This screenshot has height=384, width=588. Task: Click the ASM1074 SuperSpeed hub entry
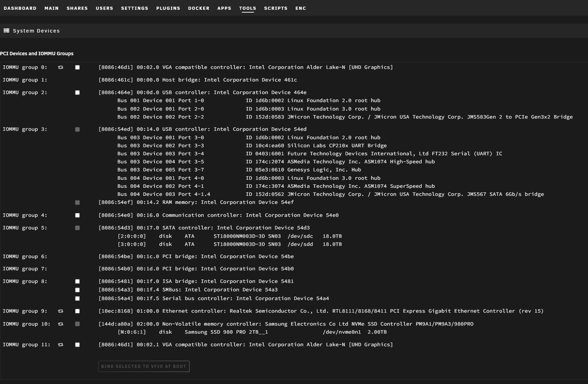(x=276, y=186)
